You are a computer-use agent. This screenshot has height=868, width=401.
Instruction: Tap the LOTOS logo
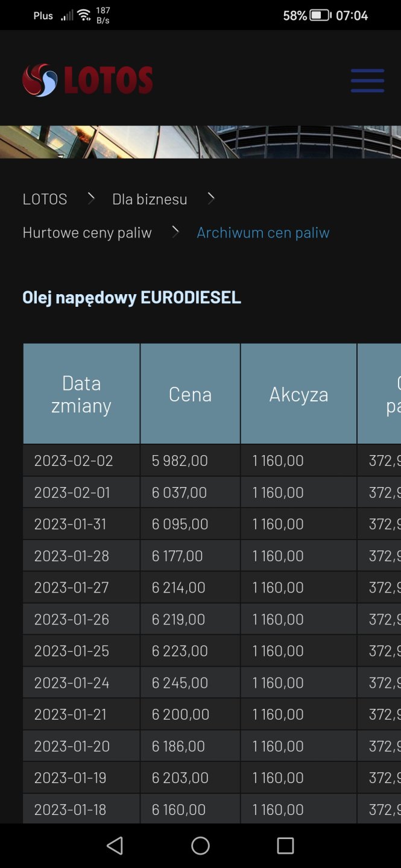[88, 80]
